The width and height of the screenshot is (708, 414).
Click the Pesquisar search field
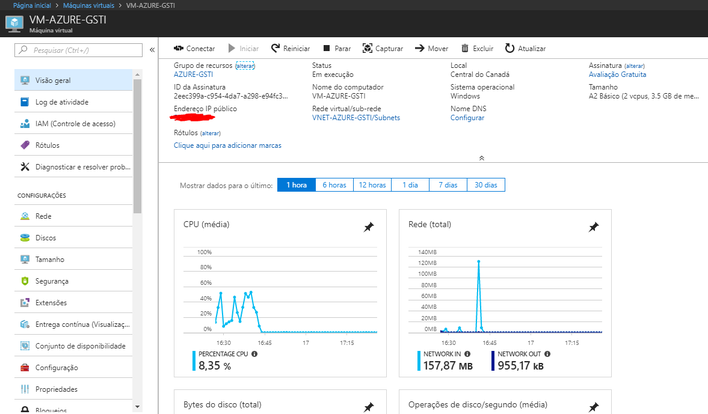click(79, 50)
